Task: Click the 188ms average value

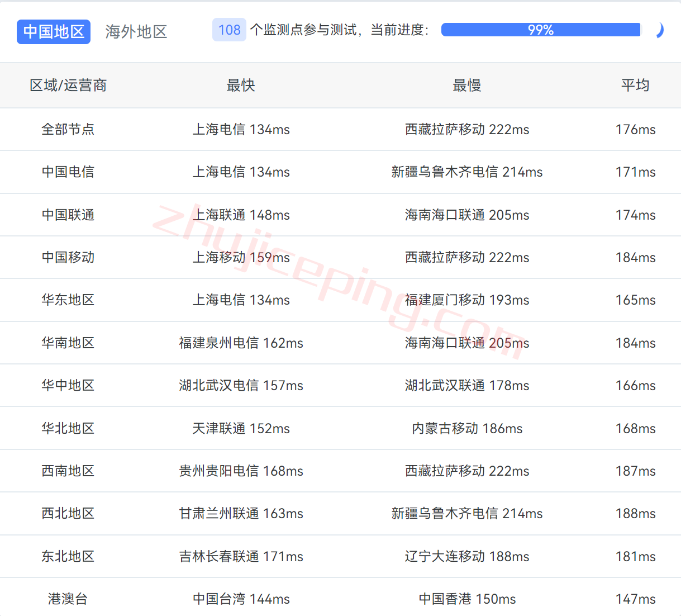Action: (x=636, y=514)
